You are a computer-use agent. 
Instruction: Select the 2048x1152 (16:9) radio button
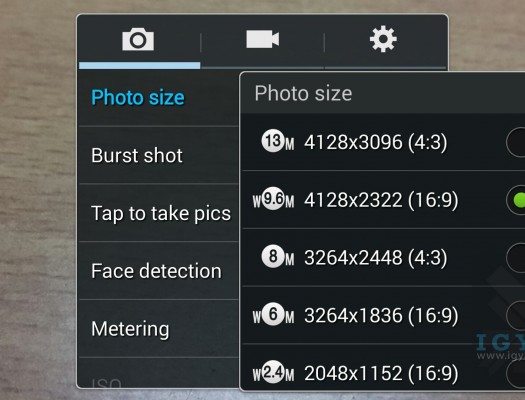coord(516,373)
